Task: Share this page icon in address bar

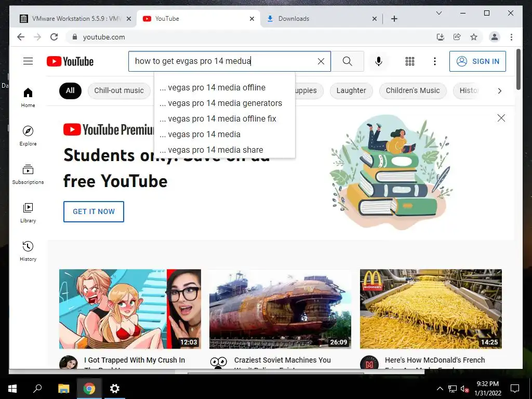Action: [457, 37]
